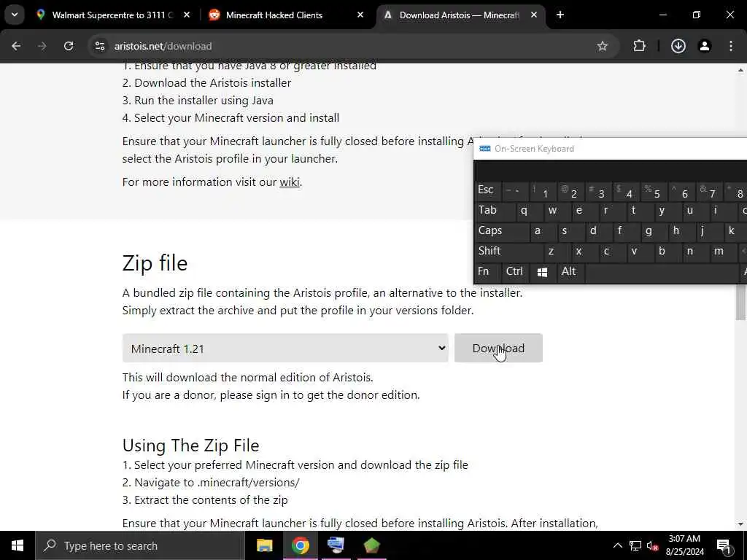
Task: Open the wiki link
Action: pyautogui.click(x=289, y=182)
